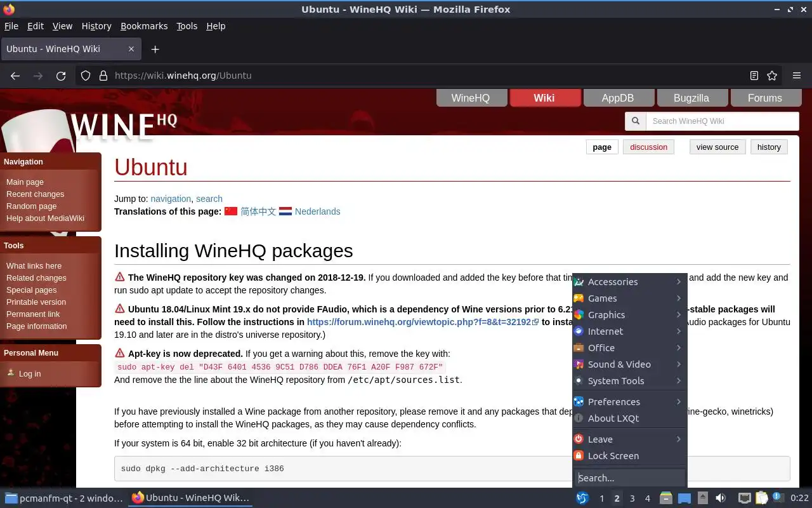
Task: Open tracking protection shield icon
Action: click(x=86, y=76)
